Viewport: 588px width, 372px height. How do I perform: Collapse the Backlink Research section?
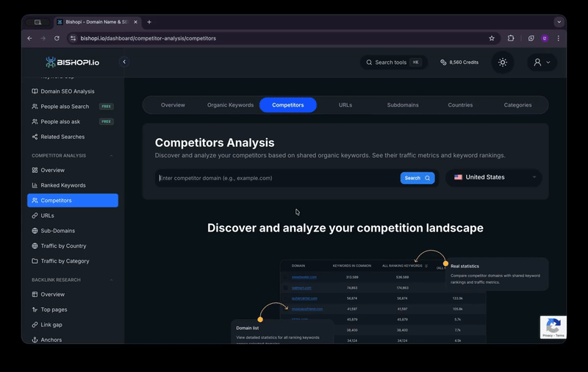click(x=112, y=280)
